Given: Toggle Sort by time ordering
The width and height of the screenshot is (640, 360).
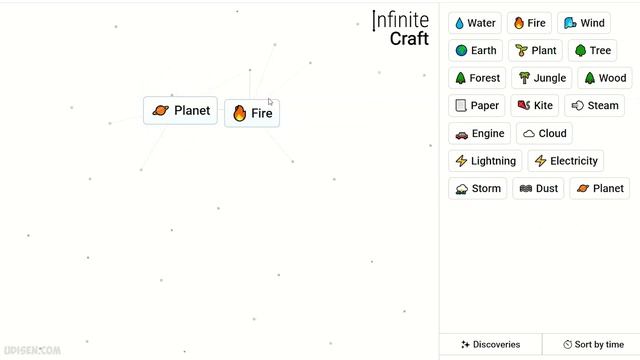Looking at the screenshot, I should (x=591, y=344).
